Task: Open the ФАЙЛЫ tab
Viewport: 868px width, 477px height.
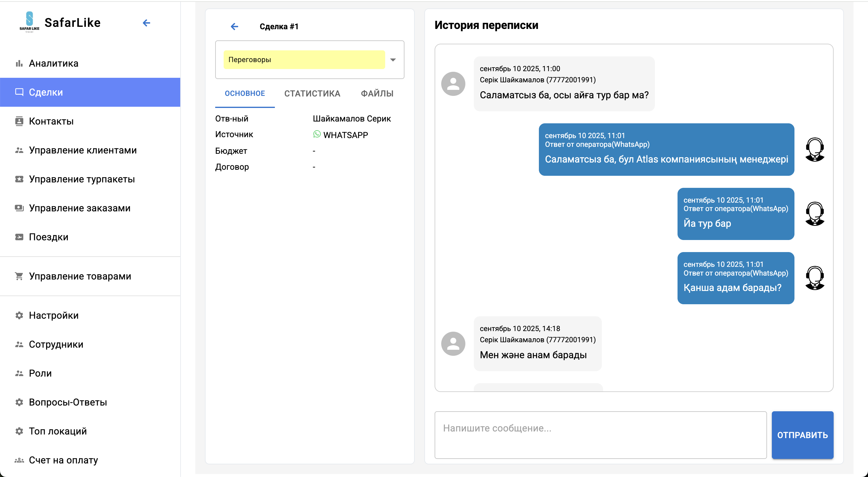Action: [377, 93]
